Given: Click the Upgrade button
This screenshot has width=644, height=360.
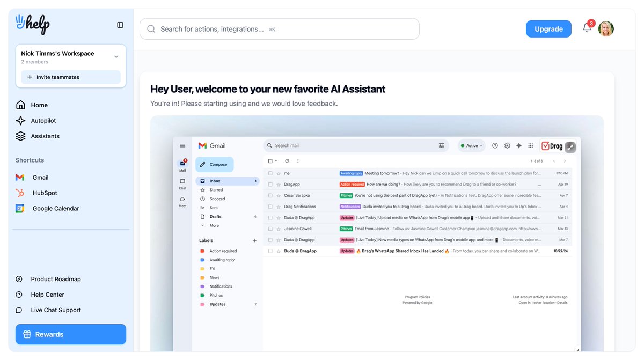Looking at the screenshot, I should click(548, 28).
